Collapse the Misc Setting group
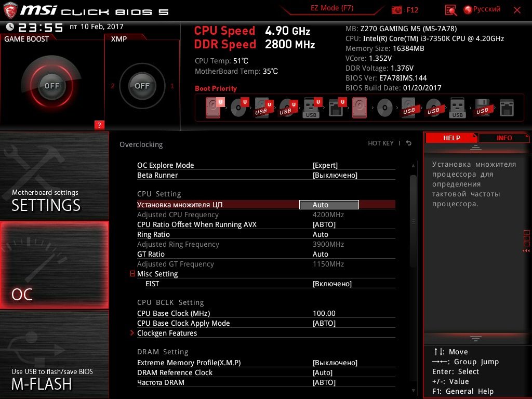 (x=132, y=273)
